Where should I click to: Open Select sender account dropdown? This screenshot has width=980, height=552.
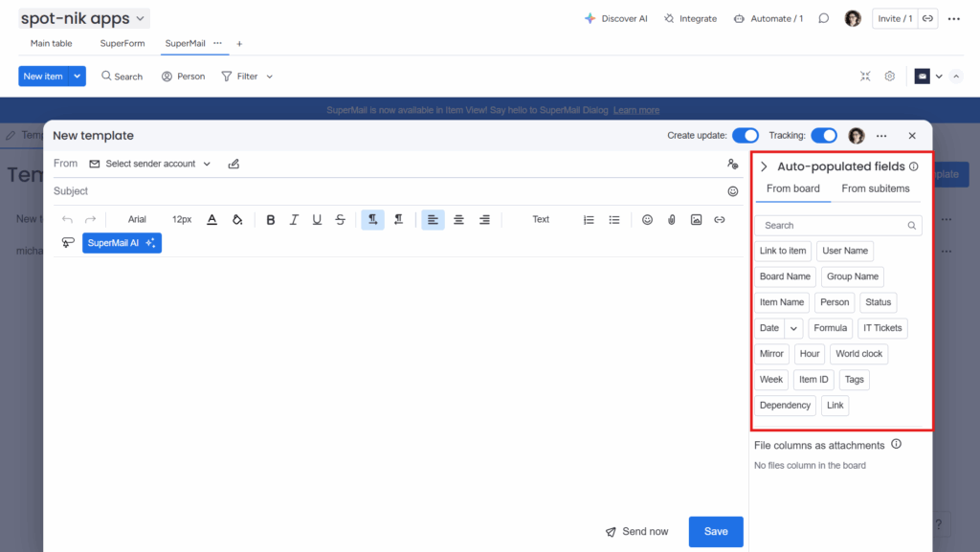[x=150, y=164]
